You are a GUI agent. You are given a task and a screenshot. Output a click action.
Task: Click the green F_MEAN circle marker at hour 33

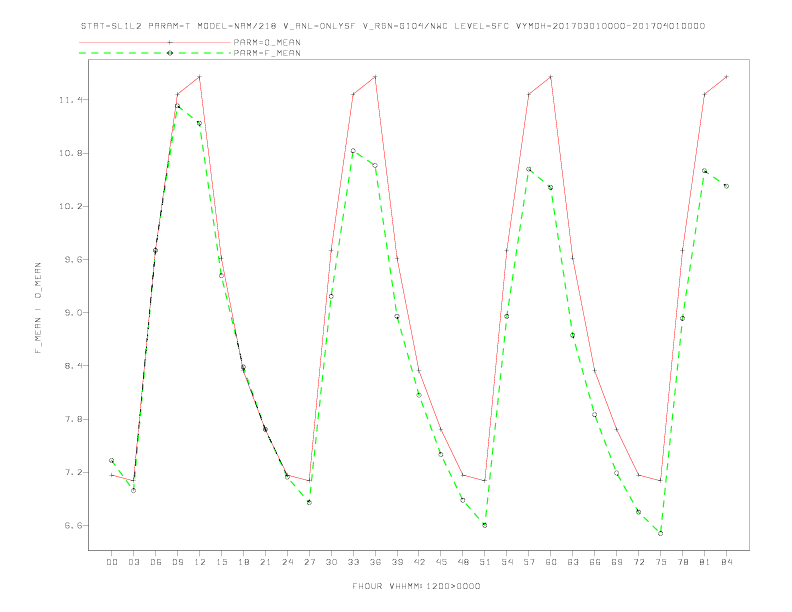click(353, 150)
